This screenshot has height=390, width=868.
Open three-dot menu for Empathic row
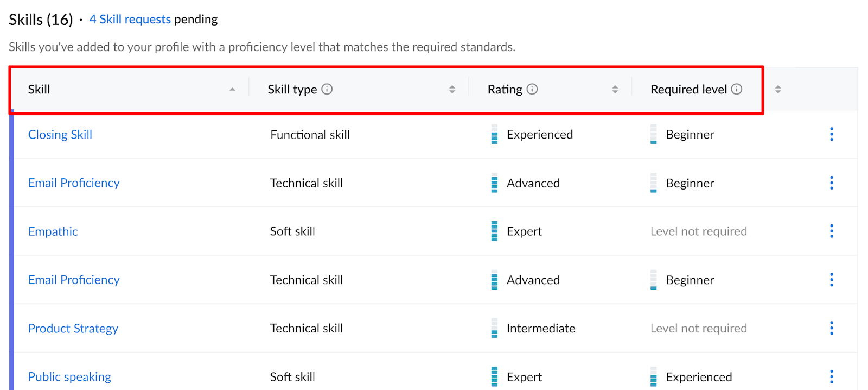click(x=831, y=231)
